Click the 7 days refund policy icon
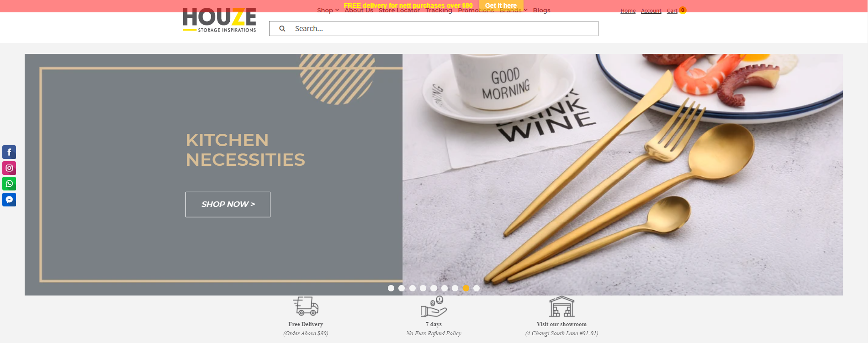Screen dimensions: 868x343 (x=434, y=306)
